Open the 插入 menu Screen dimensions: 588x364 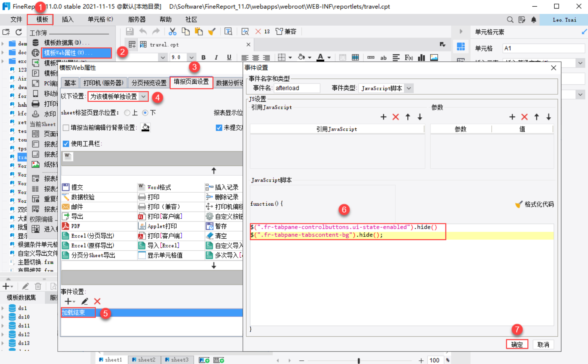67,20
